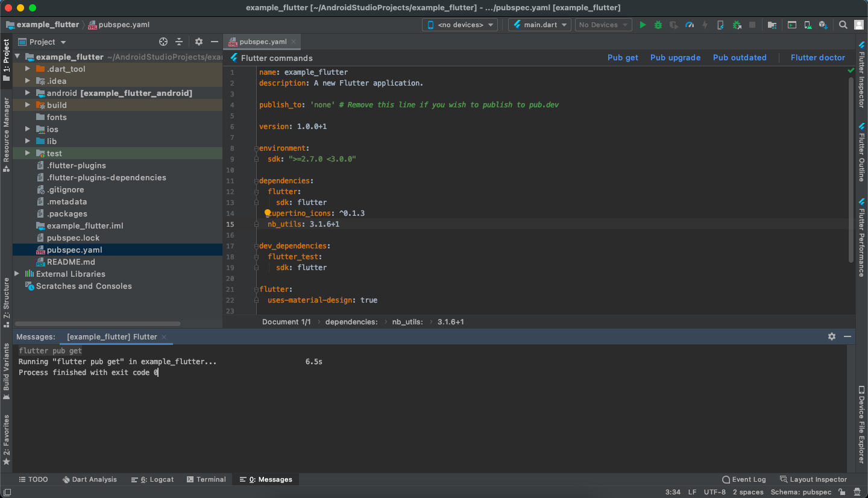Run the app with green play button
This screenshot has width=868, height=498.
(643, 25)
